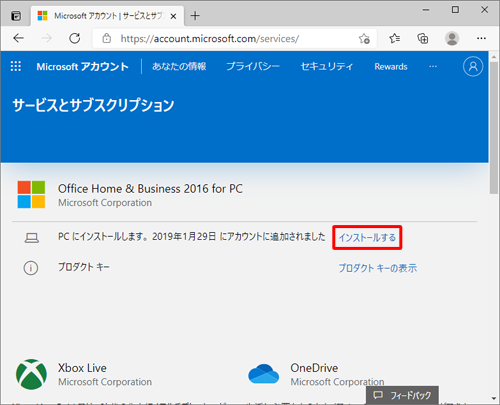Open the フィードバック button
The image size is (500, 405).
point(402,395)
